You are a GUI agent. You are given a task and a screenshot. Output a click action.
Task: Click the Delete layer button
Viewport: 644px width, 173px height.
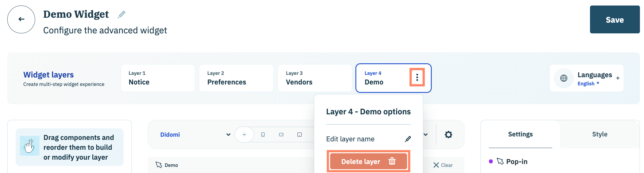point(368,161)
